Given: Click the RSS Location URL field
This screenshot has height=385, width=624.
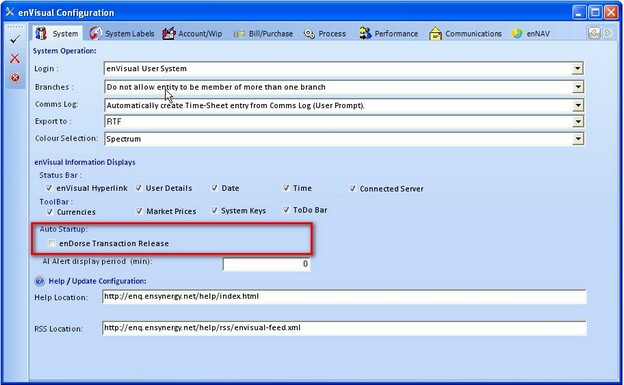Looking at the screenshot, I should point(344,328).
